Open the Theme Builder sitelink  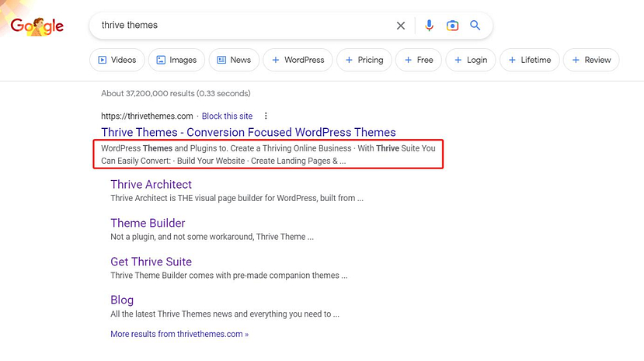(148, 223)
